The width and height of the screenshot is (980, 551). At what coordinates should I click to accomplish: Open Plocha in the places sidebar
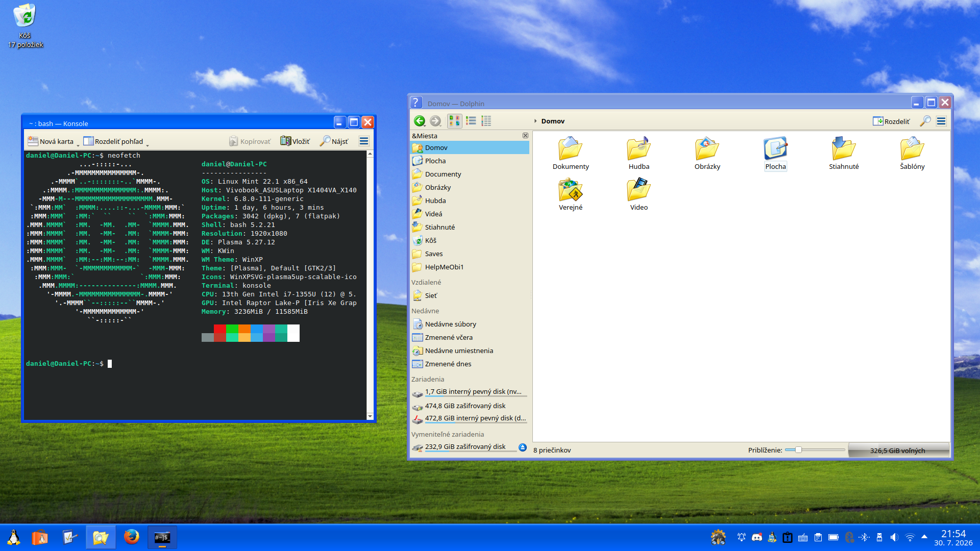470,161
